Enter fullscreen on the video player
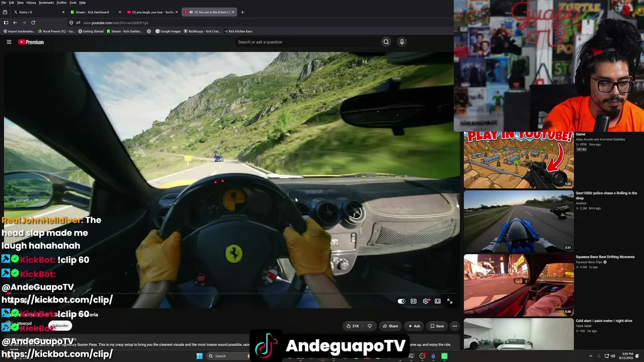This screenshot has height=362, width=644. coord(450,301)
